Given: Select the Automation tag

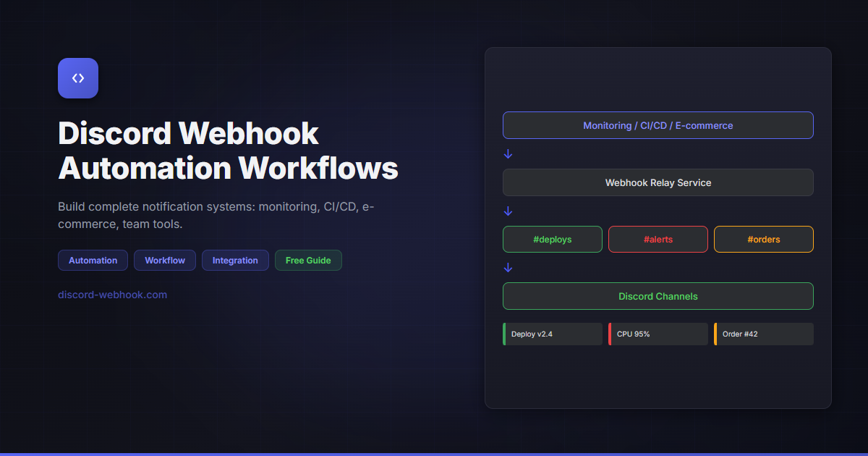Looking at the screenshot, I should click(93, 260).
